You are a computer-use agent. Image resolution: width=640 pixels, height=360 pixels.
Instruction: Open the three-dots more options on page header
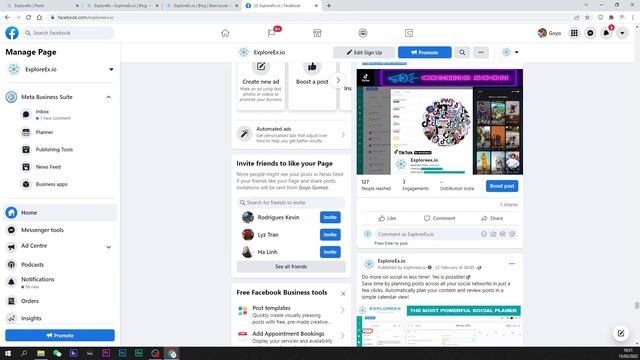481,52
